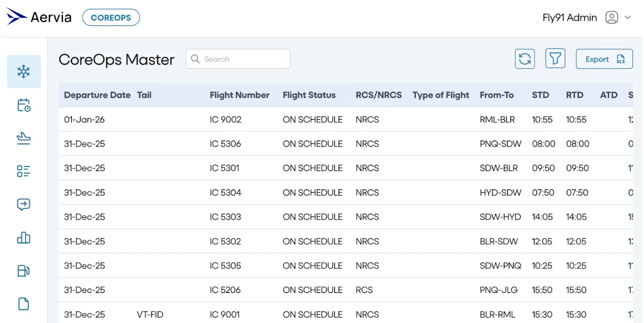Select flight number IC 5301
Screen dimensions: 644x323
225,168
